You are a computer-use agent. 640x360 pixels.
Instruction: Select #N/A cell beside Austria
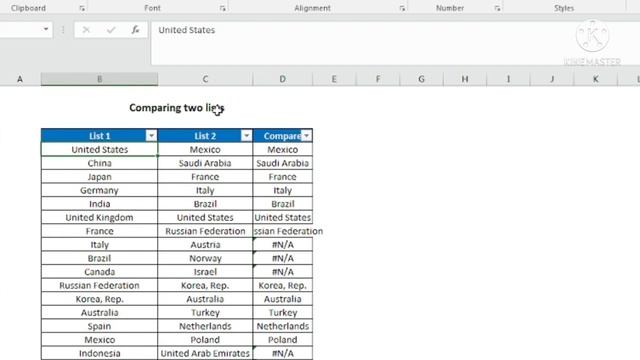282,244
